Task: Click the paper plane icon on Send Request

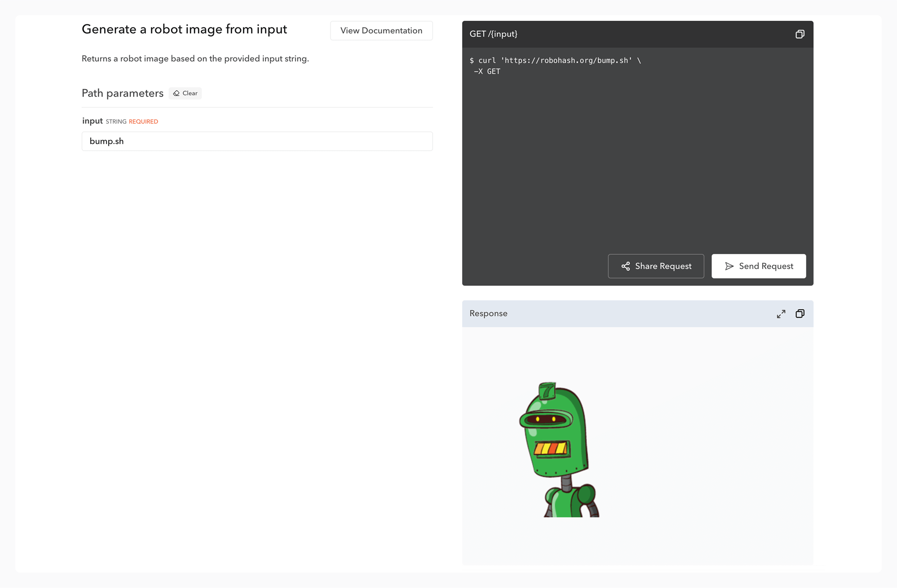Action: 730,266
